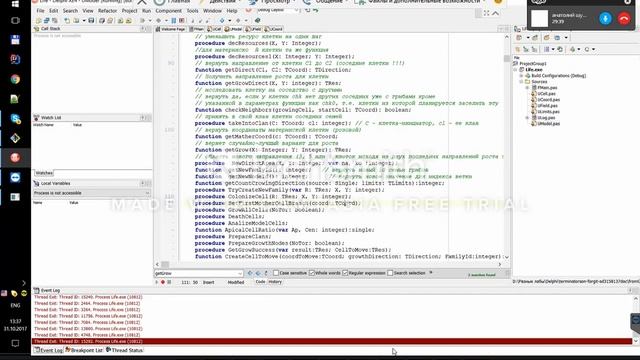The image size is (640, 360).
Task: Open the Refactor menu
Action: (108, 11)
